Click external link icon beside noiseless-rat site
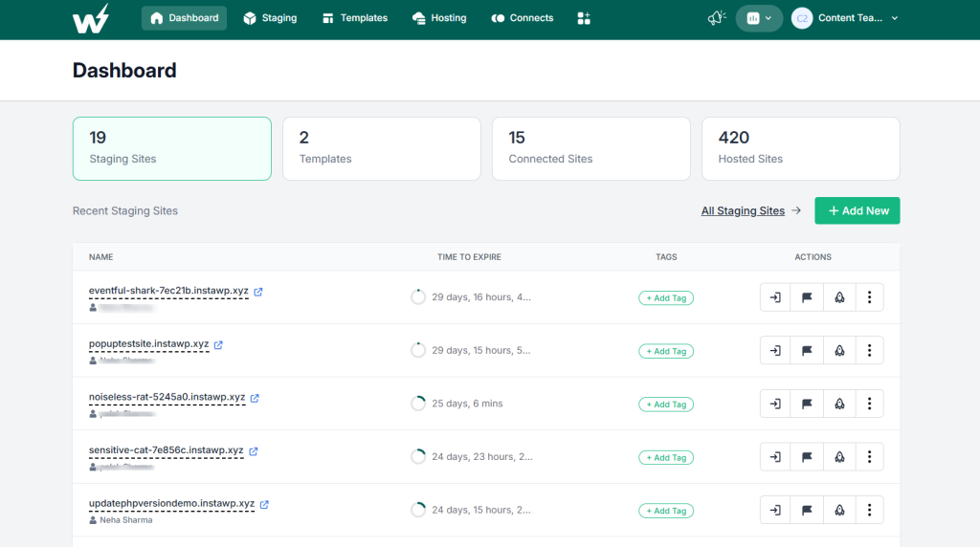This screenshot has width=980, height=547. coord(255,398)
